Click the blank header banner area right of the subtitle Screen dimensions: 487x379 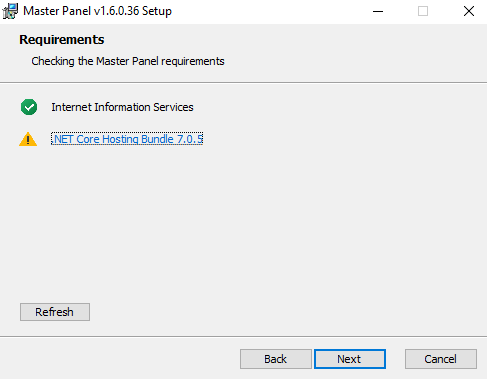click(x=353, y=53)
